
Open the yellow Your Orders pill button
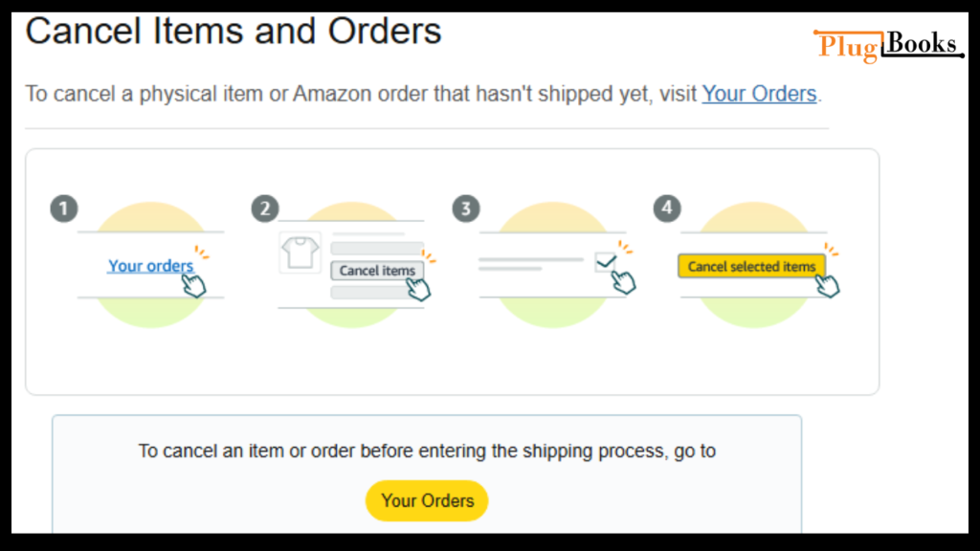point(427,500)
